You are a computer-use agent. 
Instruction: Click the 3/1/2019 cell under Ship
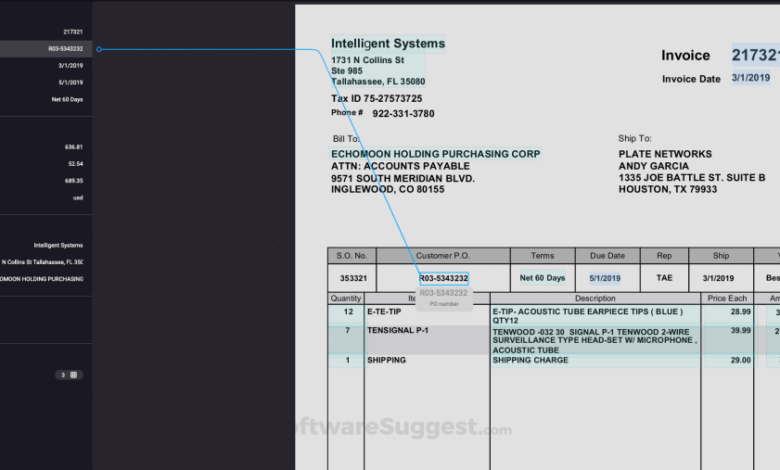tap(718, 279)
